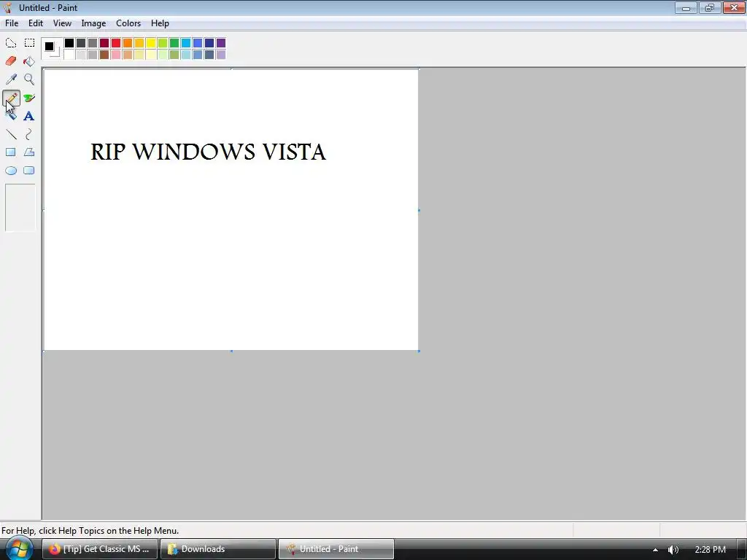Pick the orange palette color
The width and height of the screenshot is (747, 560).
tap(128, 43)
